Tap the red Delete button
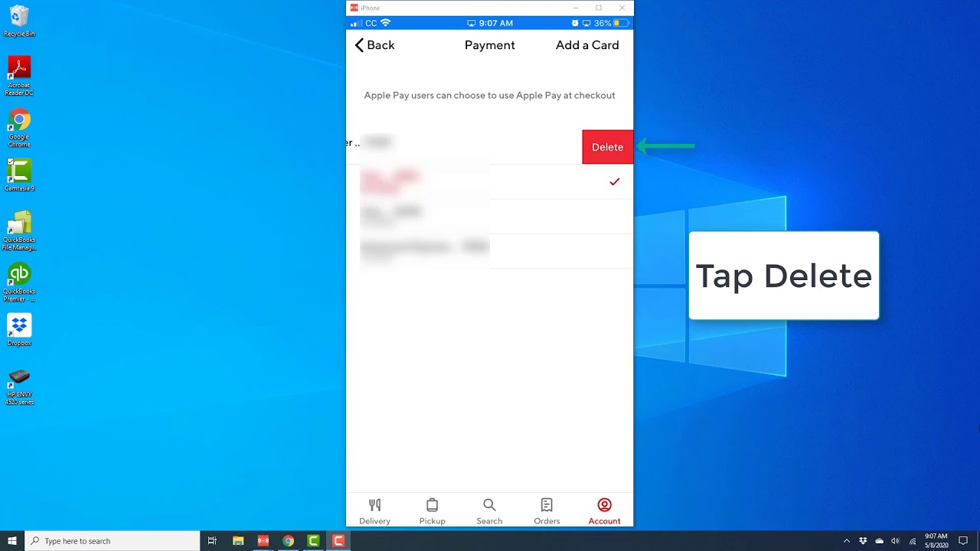Viewport: 980px width, 551px height. click(x=608, y=147)
